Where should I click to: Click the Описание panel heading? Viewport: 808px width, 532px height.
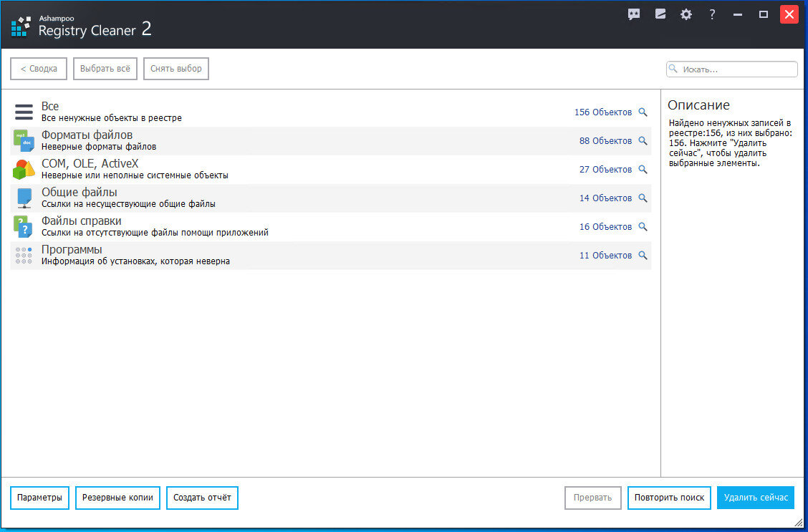(x=698, y=105)
